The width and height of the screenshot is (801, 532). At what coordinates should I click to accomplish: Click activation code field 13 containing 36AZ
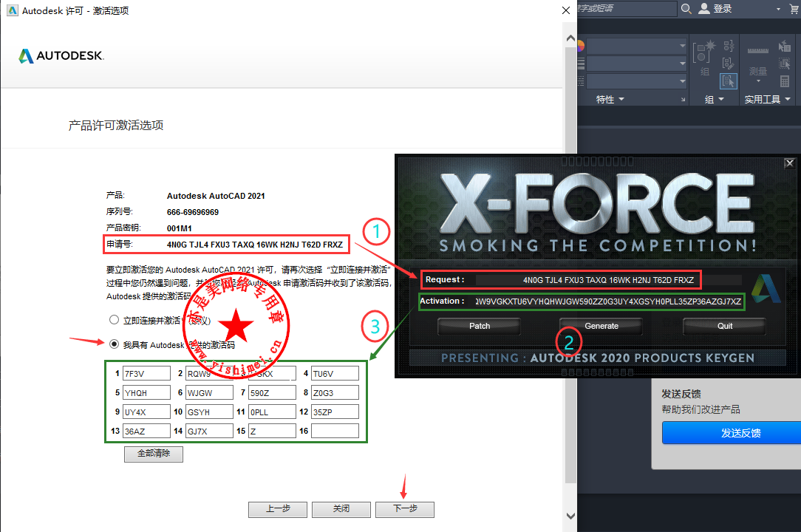(x=146, y=431)
